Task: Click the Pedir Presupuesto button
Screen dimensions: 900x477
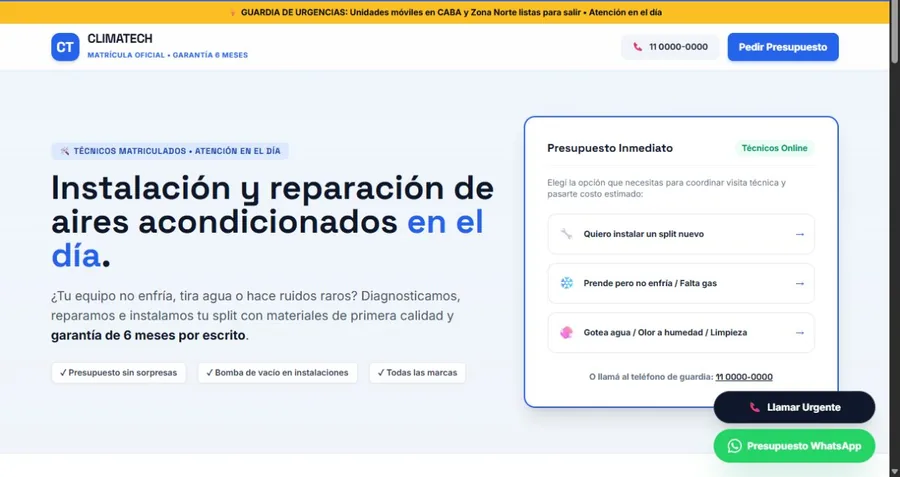Action: pyautogui.click(x=783, y=47)
